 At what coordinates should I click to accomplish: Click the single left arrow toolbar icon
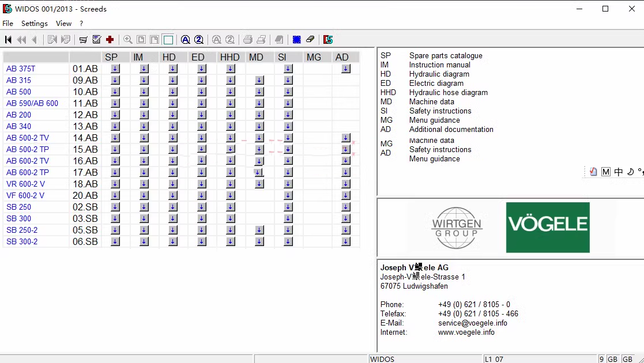point(35,39)
